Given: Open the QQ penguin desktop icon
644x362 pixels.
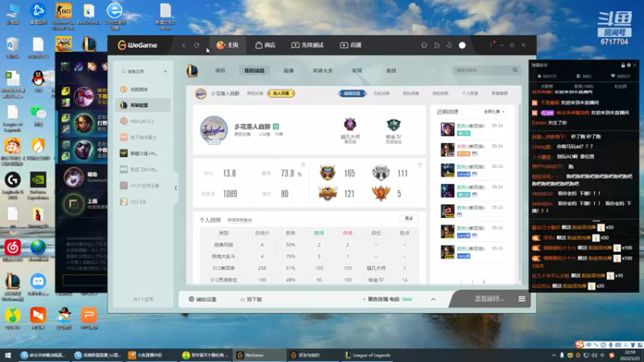Looking at the screenshot, I should (x=38, y=80).
